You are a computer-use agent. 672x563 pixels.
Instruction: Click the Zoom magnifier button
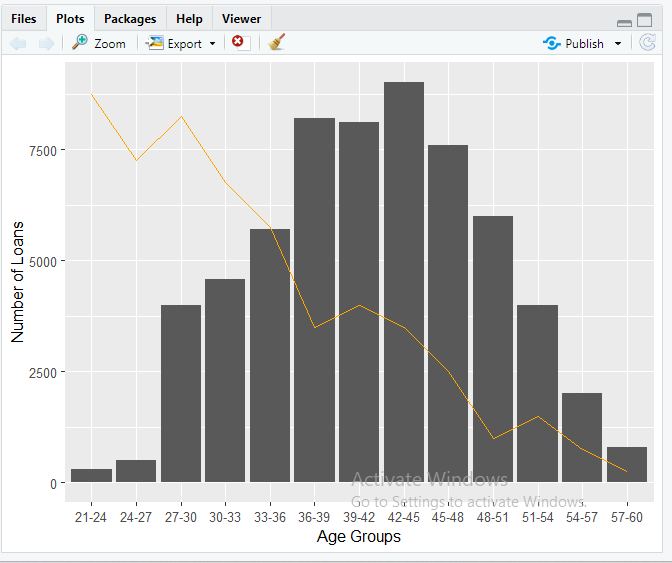click(x=99, y=43)
